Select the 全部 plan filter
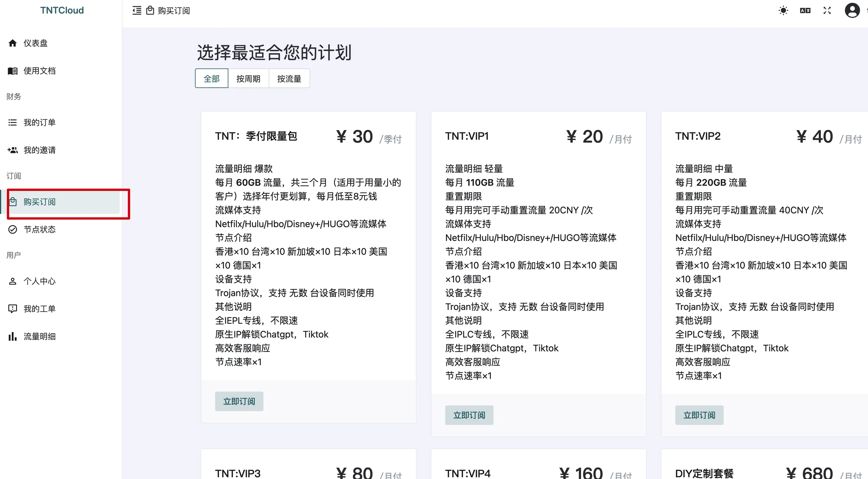 [x=211, y=78]
